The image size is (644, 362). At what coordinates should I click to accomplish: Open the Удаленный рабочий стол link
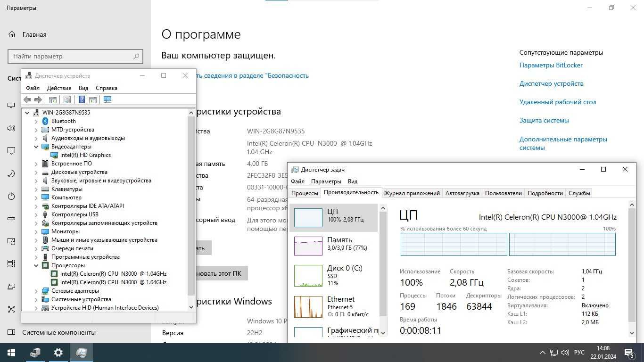[558, 102]
